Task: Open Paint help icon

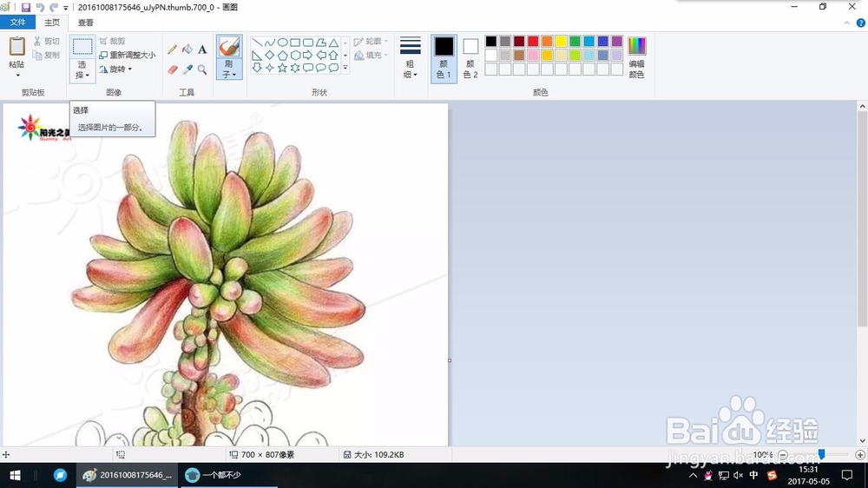Action: click(861, 23)
